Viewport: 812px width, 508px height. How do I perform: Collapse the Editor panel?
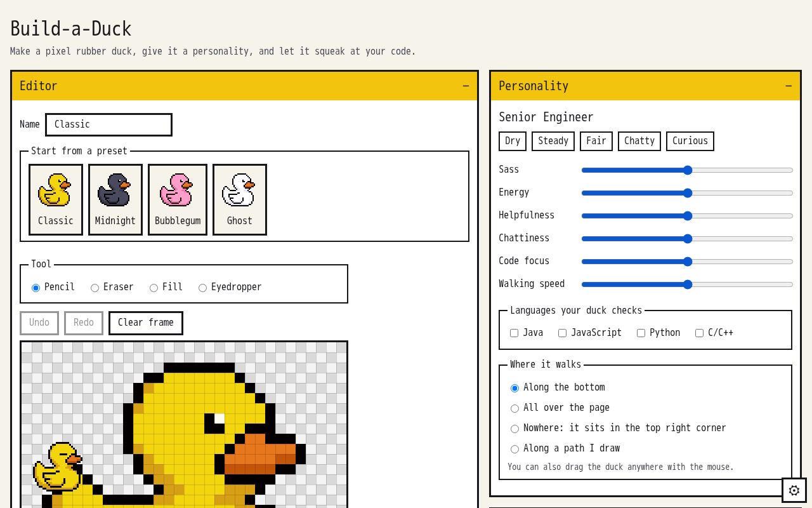(466, 86)
